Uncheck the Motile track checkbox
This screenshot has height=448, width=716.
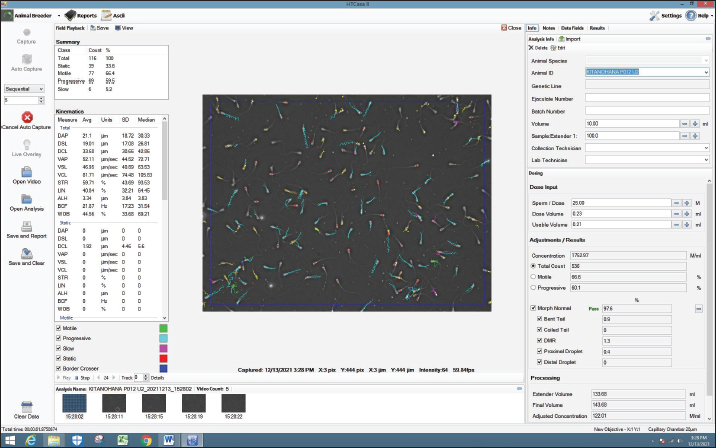59,327
